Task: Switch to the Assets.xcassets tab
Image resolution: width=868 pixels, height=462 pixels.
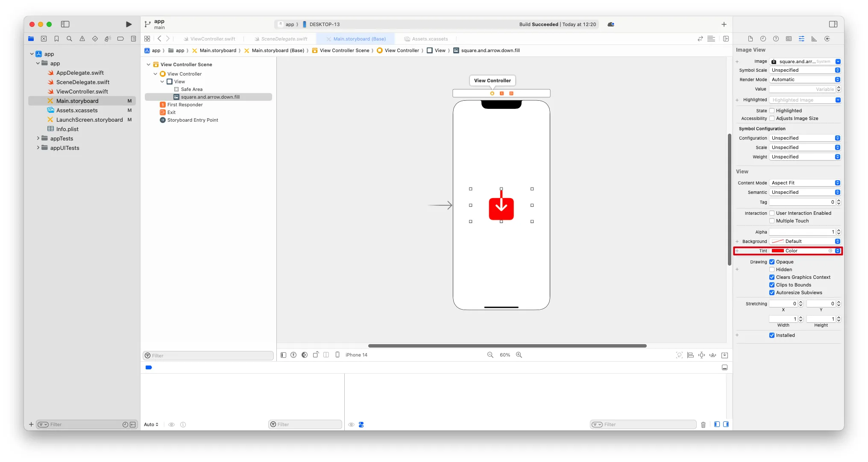Action: [430, 39]
